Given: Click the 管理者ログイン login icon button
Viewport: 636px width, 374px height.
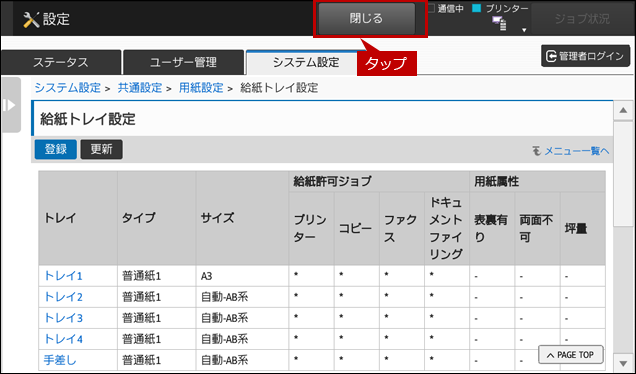Looking at the screenshot, I should 585,56.
